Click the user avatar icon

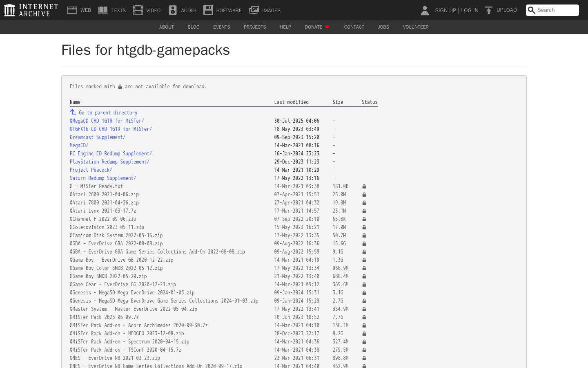[x=425, y=10]
